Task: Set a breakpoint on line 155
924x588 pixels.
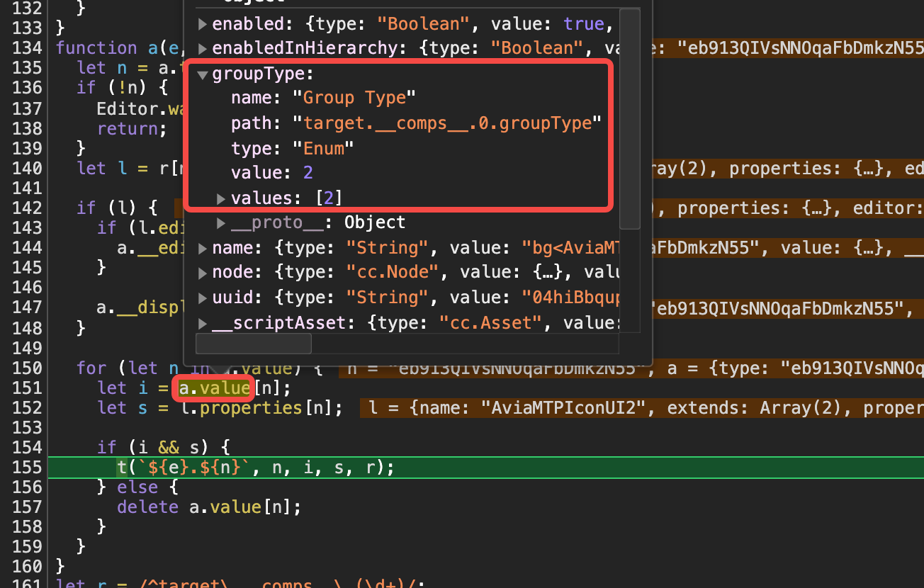Action: (28, 467)
